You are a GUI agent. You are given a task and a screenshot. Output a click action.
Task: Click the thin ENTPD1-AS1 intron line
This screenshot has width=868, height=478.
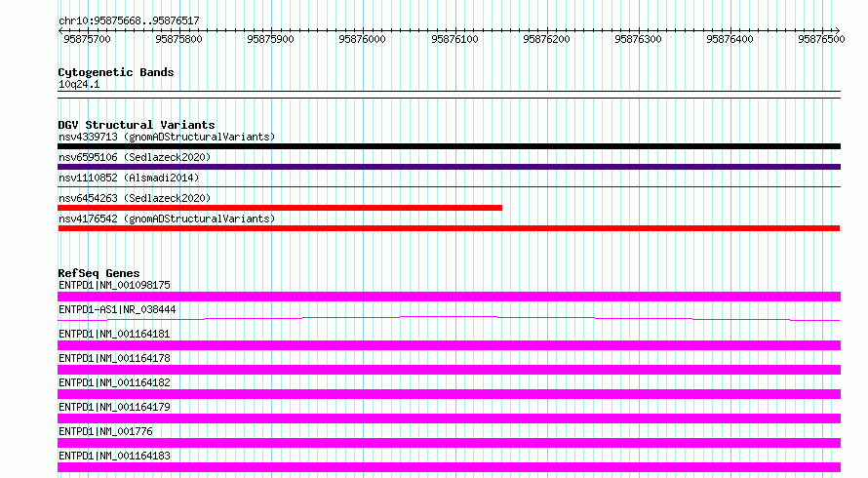449,318
